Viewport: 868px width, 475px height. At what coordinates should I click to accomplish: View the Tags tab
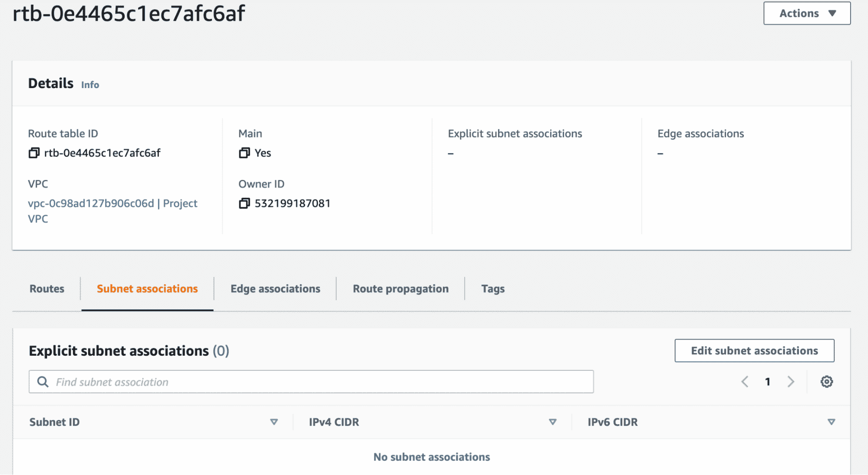[x=493, y=289]
